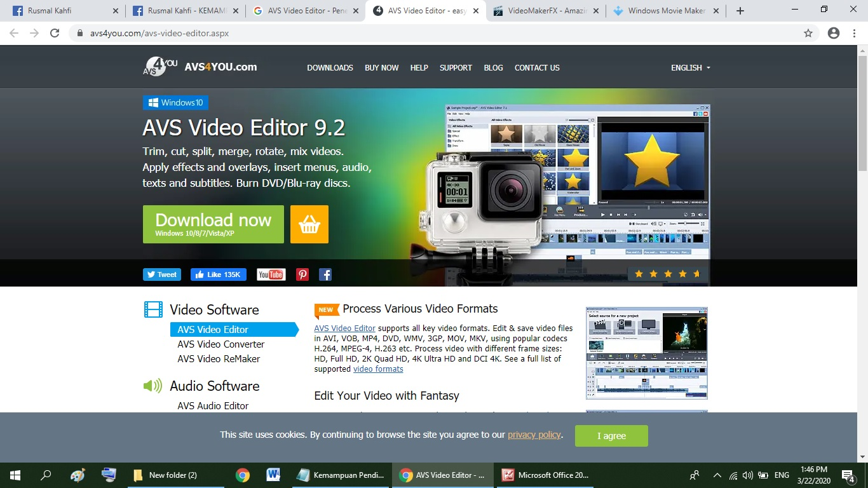Open BLOG menu item
Image resolution: width=868 pixels, height=488 pixels.
point(493,67)
